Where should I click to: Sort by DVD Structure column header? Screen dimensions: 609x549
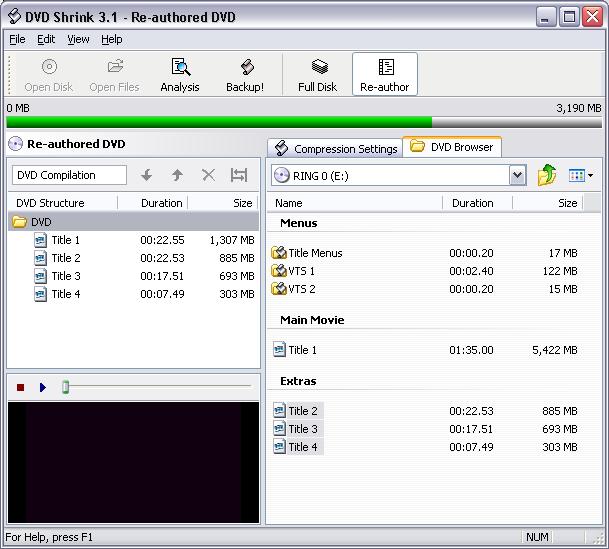63,203
